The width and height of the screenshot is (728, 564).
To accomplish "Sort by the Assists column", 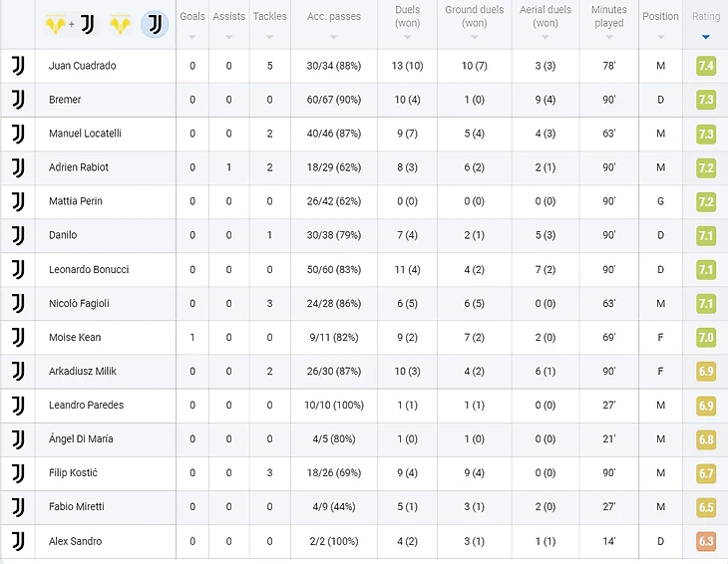I will pyautogui.click(x=228, y=37).
